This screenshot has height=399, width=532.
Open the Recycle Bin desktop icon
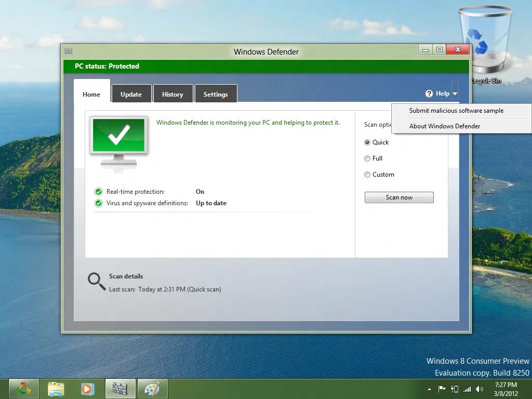pos(485,44)
